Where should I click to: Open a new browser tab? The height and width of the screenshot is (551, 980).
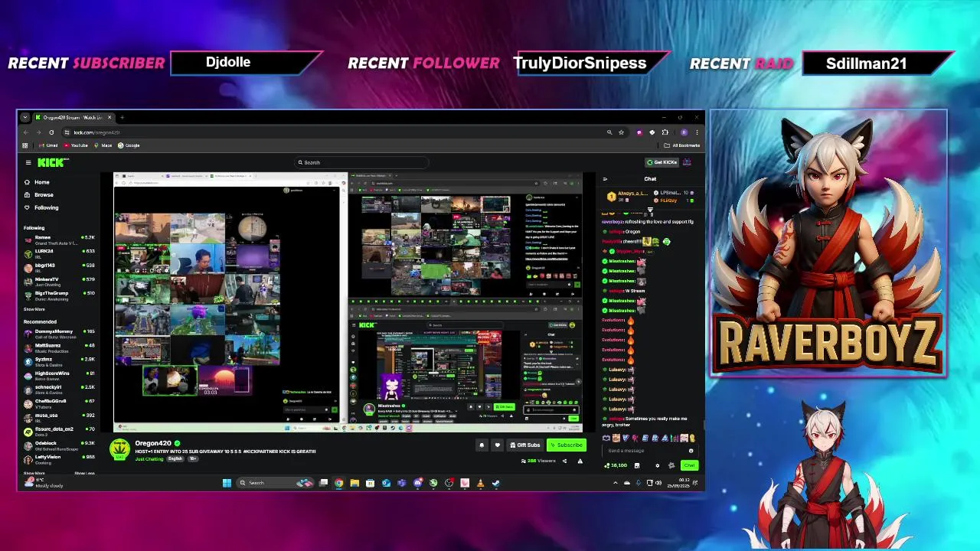[x=122, y=117]
